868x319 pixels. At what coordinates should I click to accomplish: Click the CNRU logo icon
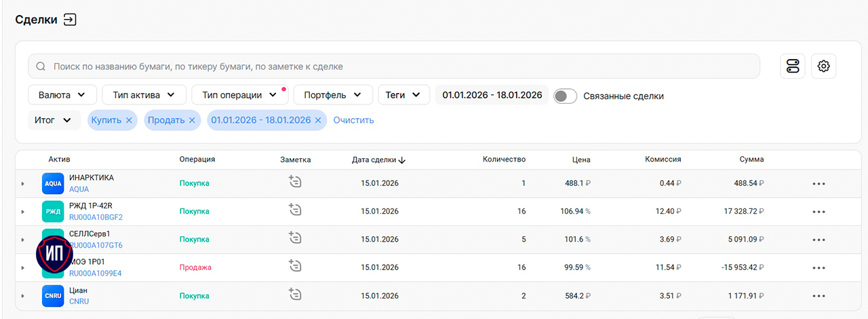(x=53, y=296)
